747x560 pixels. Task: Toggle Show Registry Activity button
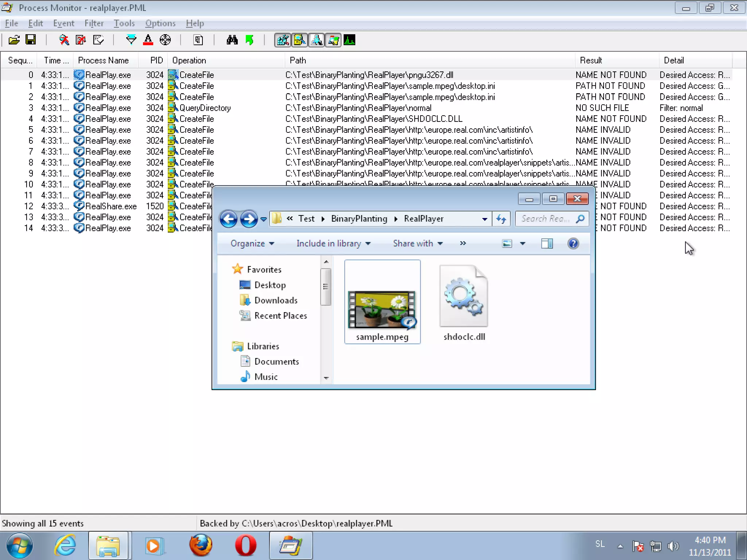pos(283,40)
